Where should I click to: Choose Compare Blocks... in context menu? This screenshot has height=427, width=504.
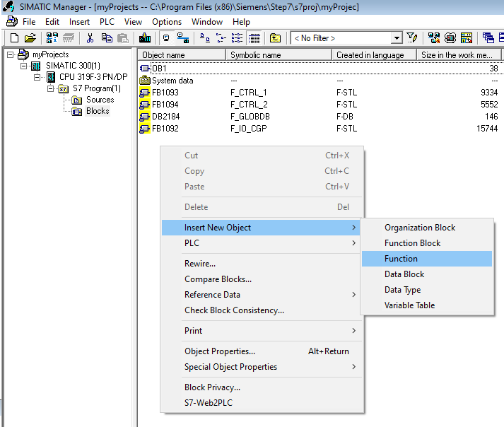[x=262, y=279]
